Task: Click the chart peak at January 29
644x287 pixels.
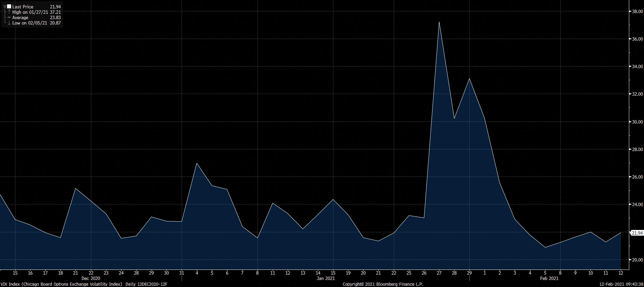Action: click(x=469, y=79)
